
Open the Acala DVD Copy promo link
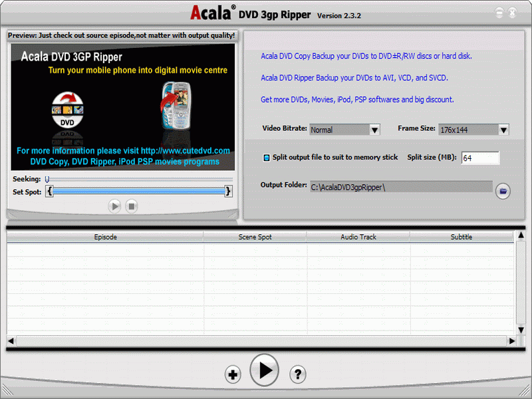366,57
